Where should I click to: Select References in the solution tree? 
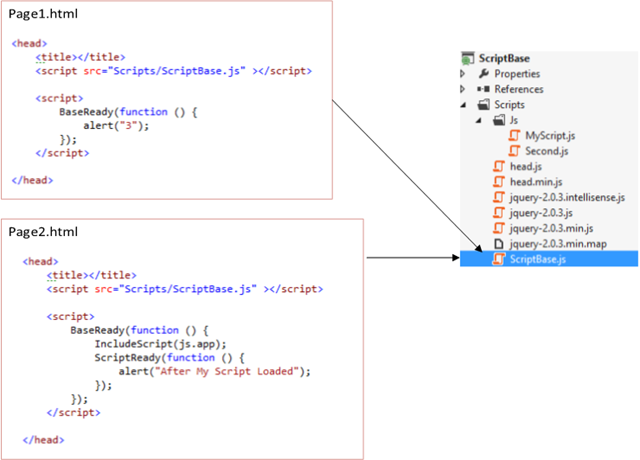point(519,89)
